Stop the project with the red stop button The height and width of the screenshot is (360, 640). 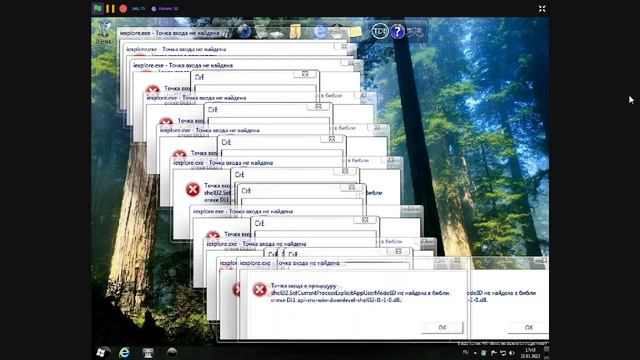123,8
